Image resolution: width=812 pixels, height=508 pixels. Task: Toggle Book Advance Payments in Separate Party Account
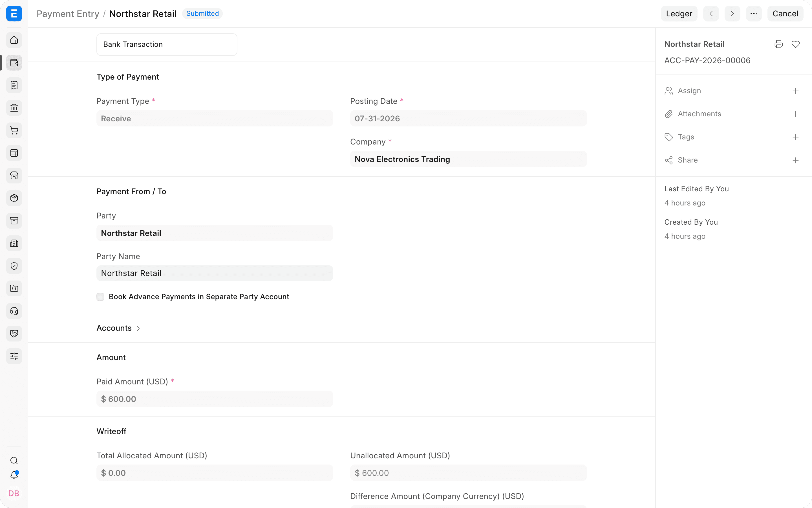click(x=100, y=297)
